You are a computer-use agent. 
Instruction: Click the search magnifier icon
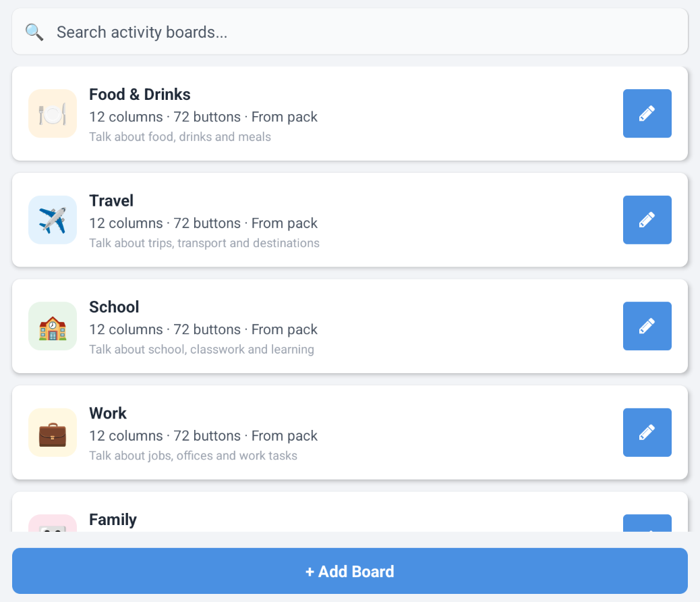pyautogui.click(x=34, y=32)
